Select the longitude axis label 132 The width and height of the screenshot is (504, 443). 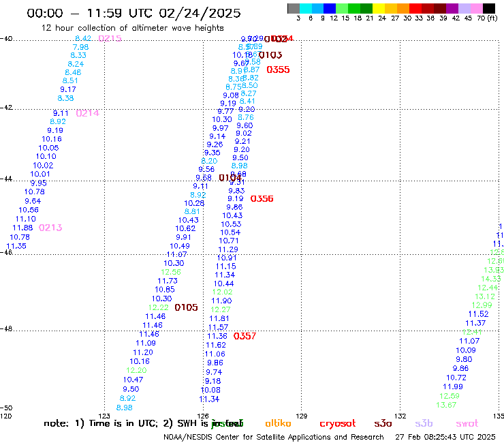(400, 416)
